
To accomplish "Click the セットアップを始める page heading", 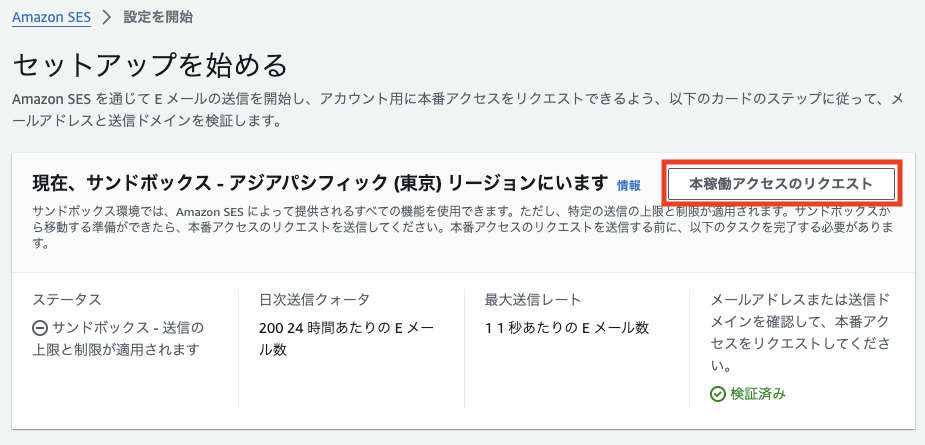I will (150, 65).
